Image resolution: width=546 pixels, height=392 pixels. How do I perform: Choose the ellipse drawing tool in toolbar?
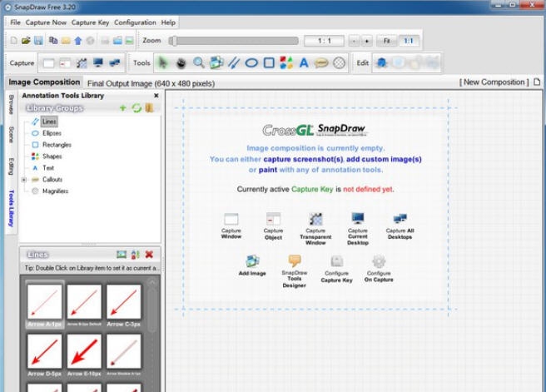pyautogui.click(x=251, y=62)
